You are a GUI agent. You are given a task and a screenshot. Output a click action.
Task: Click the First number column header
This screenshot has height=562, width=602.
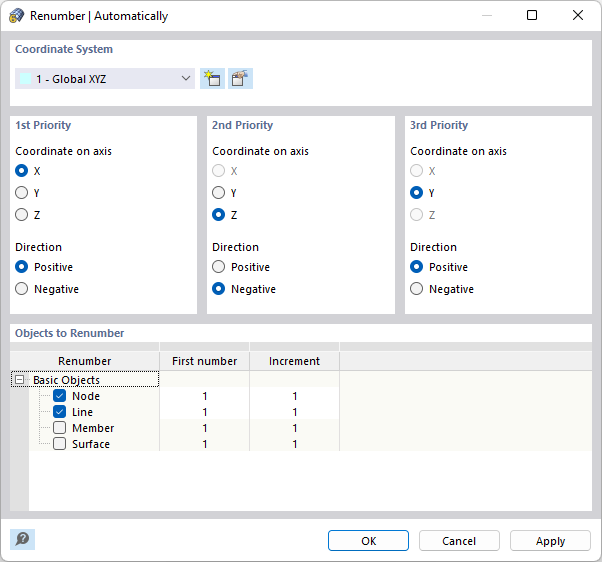coord(204,361)
